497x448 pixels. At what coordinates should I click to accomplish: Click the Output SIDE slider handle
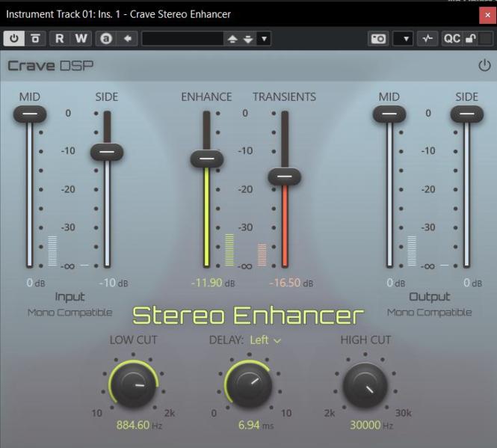467,114
